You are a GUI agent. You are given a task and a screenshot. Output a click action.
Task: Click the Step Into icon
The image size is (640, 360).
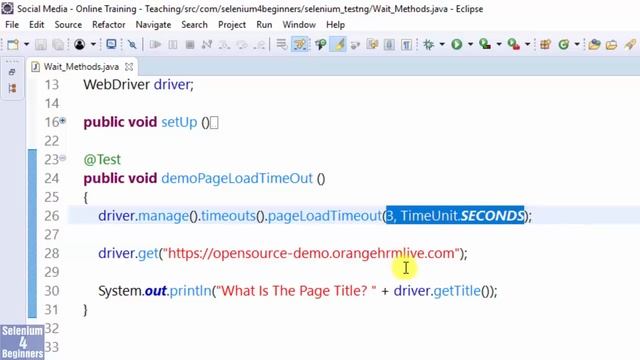(x=224, y=44)
